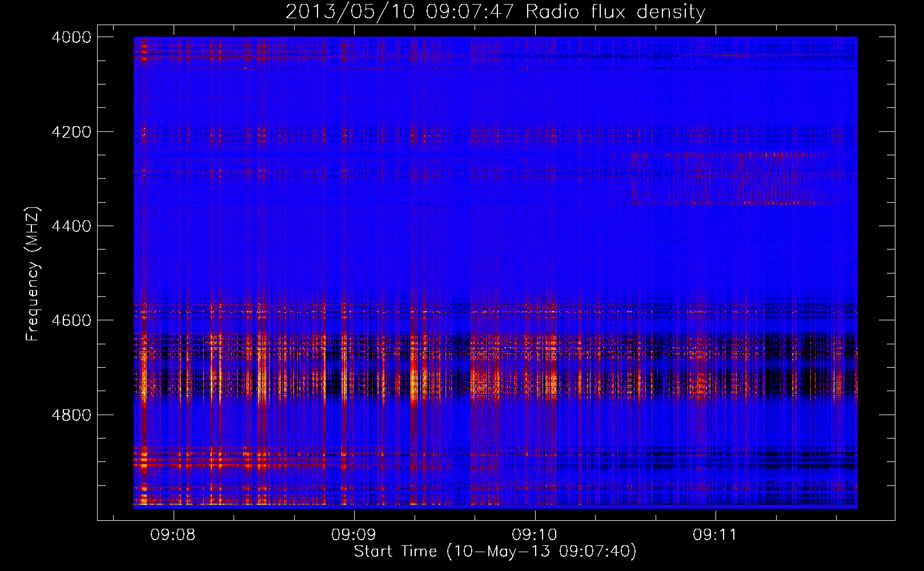Click the 09:09 time tick label
The width and height of the screenshot is (924, 571).
354,535
